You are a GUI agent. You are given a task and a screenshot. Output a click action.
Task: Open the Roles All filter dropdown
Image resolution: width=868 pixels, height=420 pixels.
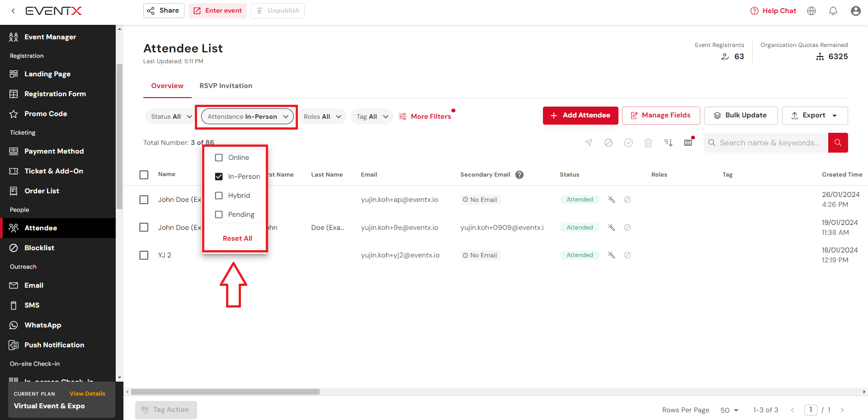[322, 117]
